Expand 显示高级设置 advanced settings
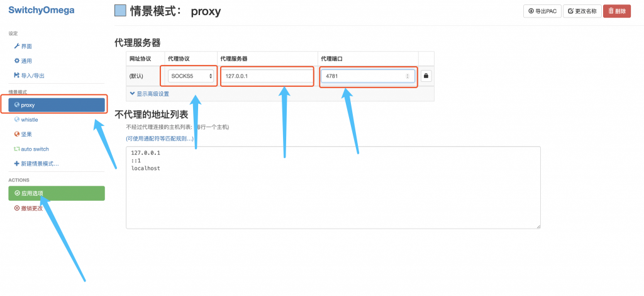The width and height of the screenshot is (644, 296). (x=149, y=94)
